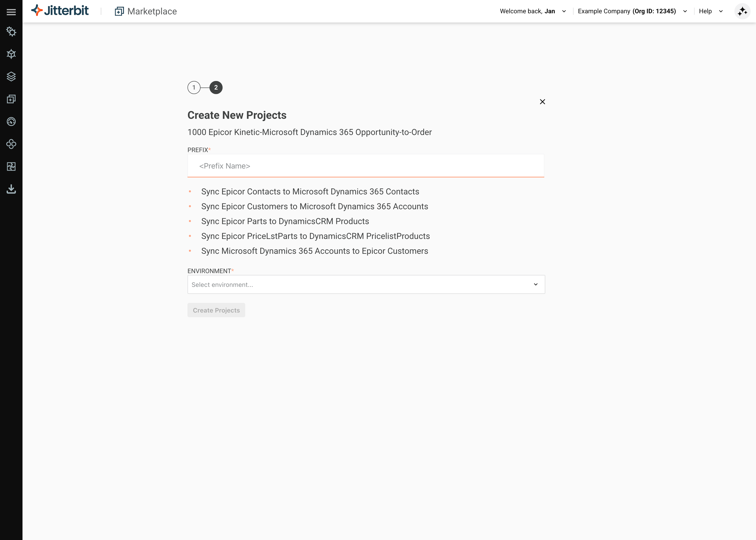This screenshot has width=756, height=540.
Task: Expand the Example Company organization dropdown
Action: tap(632, 11)
